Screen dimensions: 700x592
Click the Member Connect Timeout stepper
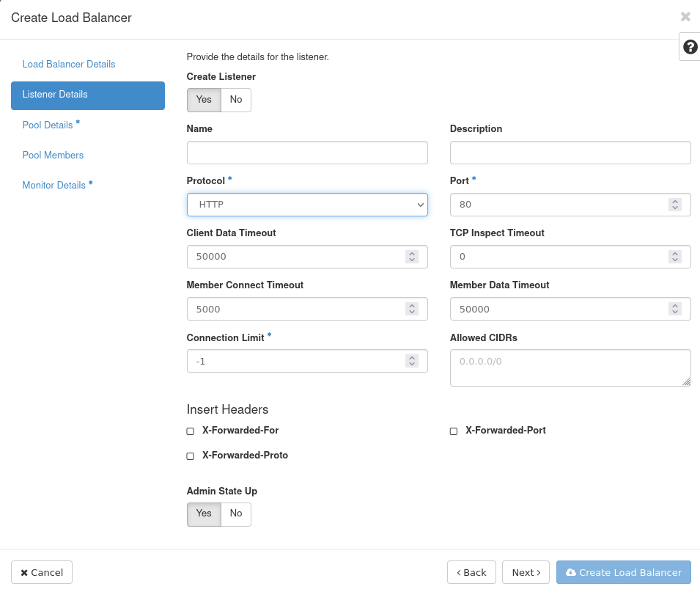[x=412, y=309]
